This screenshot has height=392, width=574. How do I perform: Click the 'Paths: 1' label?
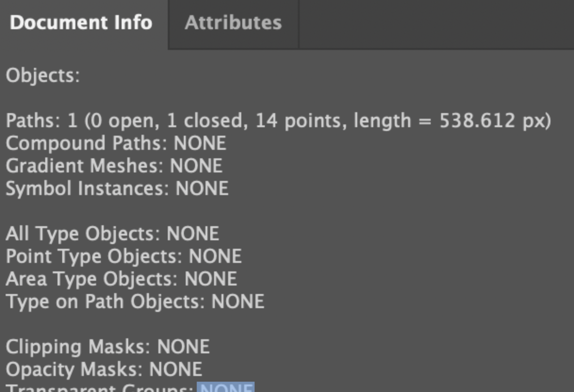(x=41, y=121)
